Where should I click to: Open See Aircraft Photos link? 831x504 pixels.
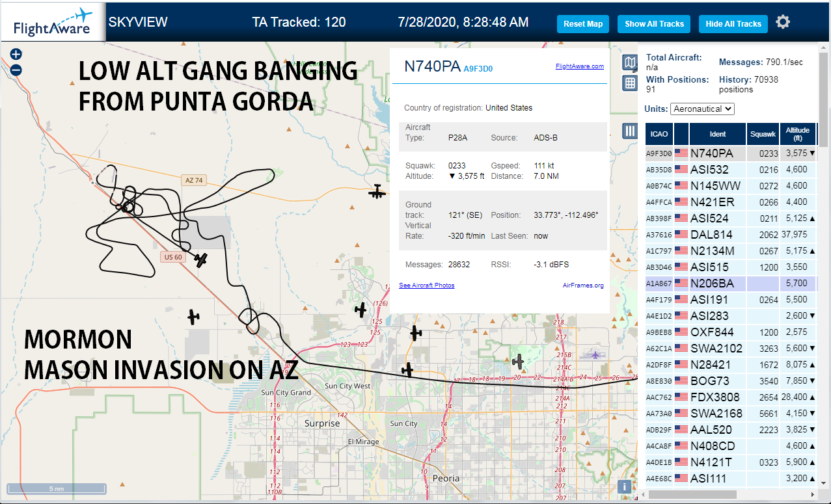click(427, 285)
